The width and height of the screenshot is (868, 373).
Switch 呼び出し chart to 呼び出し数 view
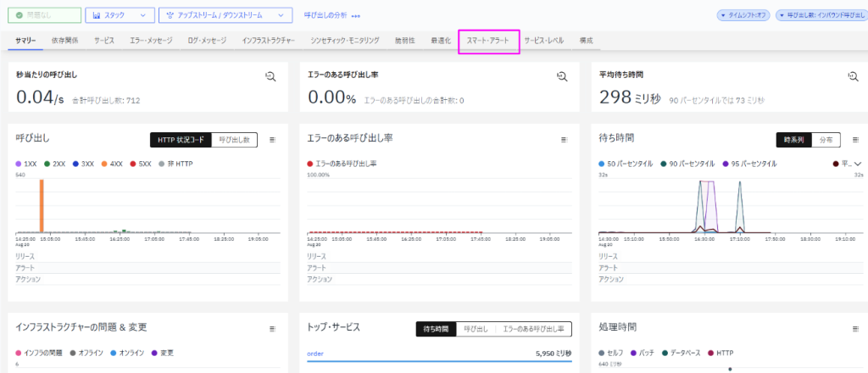click(x=235, y=140)
